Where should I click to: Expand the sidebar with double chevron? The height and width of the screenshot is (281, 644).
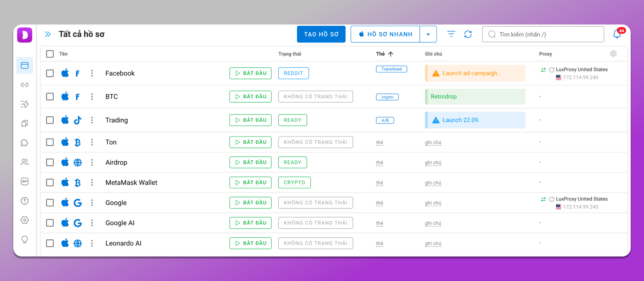[48, 34]
